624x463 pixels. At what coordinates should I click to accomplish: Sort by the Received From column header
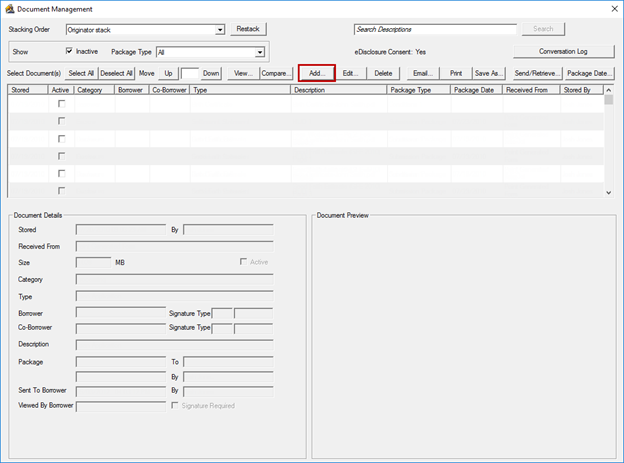coord(531,90)
